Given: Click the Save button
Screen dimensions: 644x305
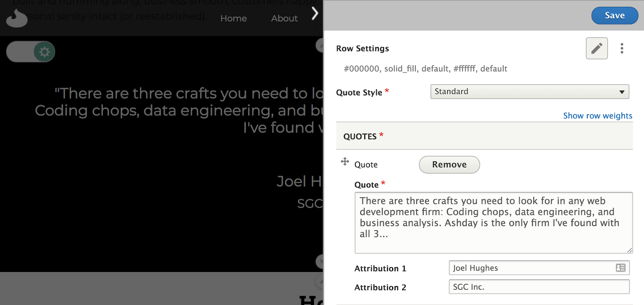Looking at the screenshot, I should 615,16.
